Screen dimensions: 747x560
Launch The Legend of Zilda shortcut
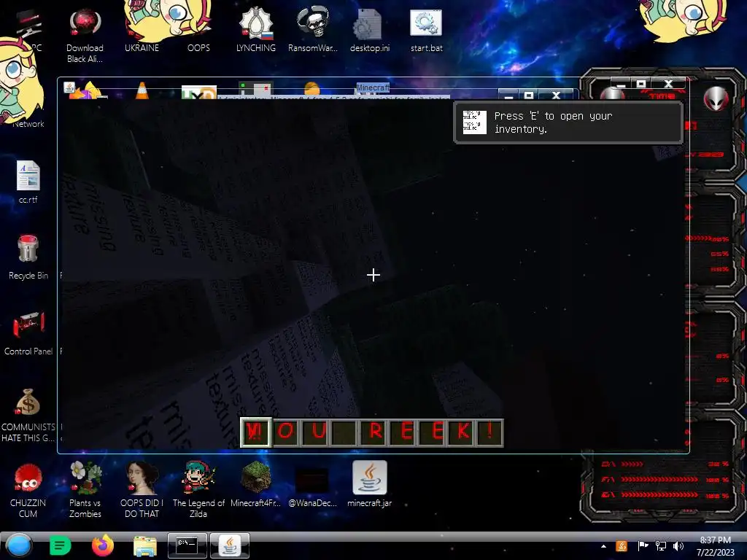tap(198, 489)
